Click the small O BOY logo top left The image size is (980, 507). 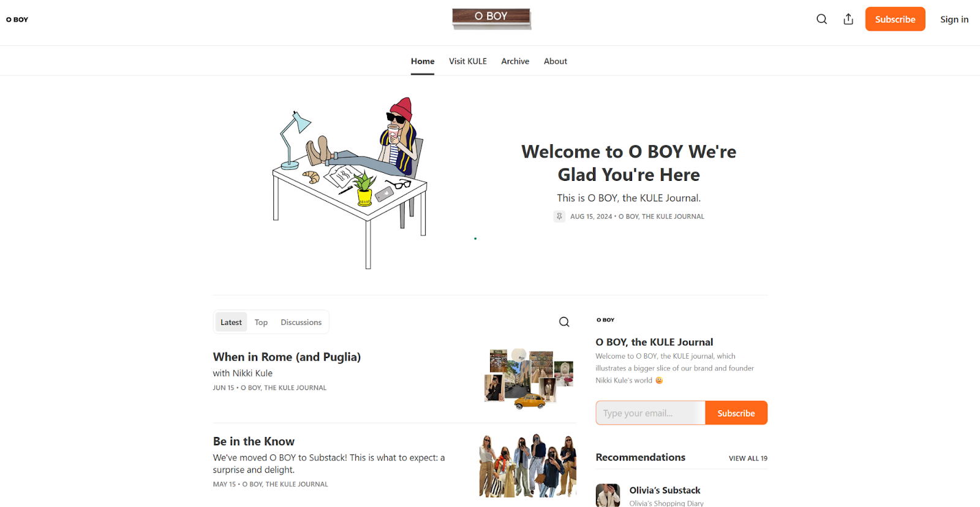[17, 20]
